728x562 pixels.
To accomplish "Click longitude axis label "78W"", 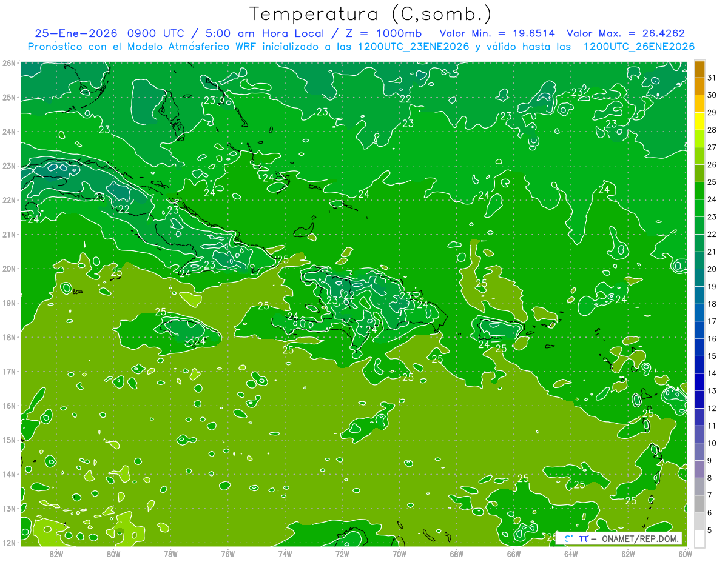I will point(170,554).
